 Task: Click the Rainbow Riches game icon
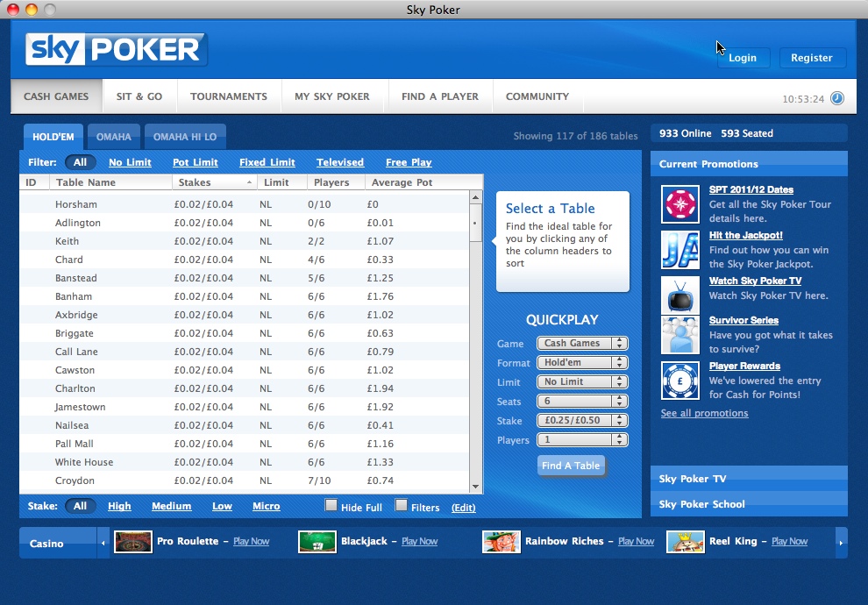[x=502, y=542]
